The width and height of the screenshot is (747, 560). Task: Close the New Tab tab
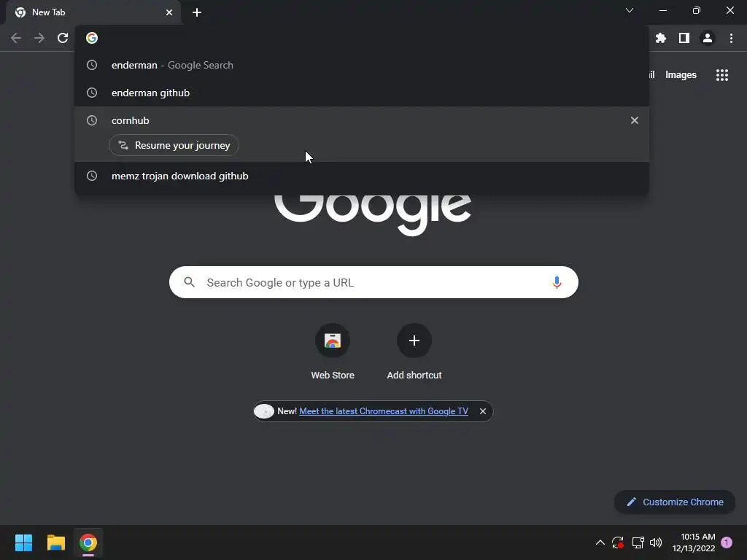click(169, 12)
